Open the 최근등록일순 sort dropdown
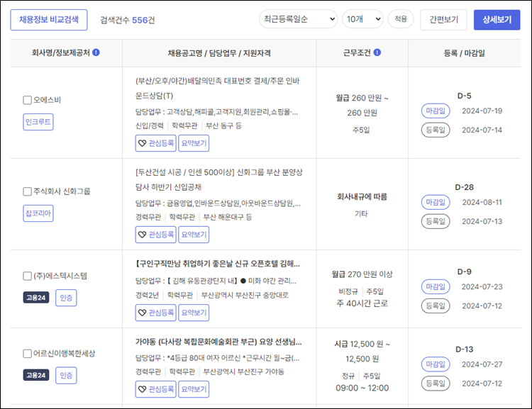This screenshot has height=409, width=532. coord(298,19)
